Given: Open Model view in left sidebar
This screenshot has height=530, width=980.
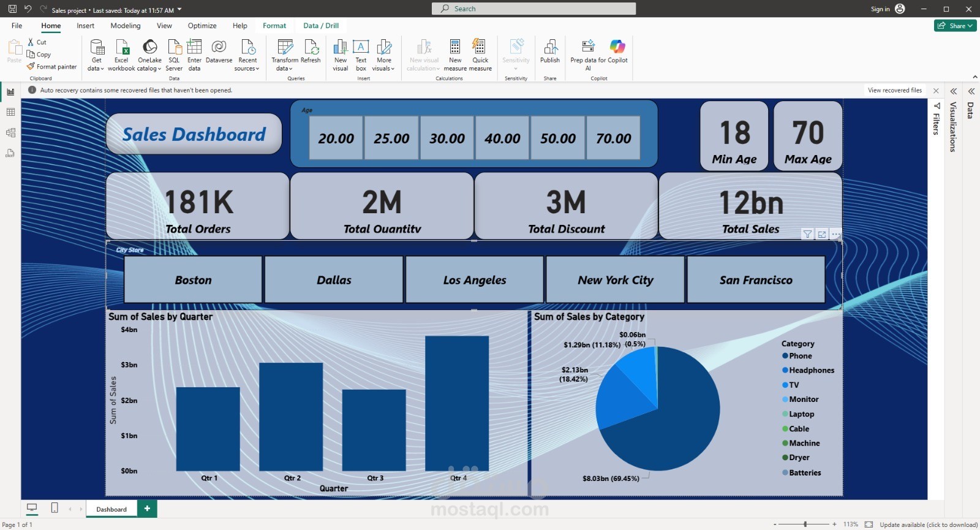Looking at the screenshot, I should (x=10, y=133).
